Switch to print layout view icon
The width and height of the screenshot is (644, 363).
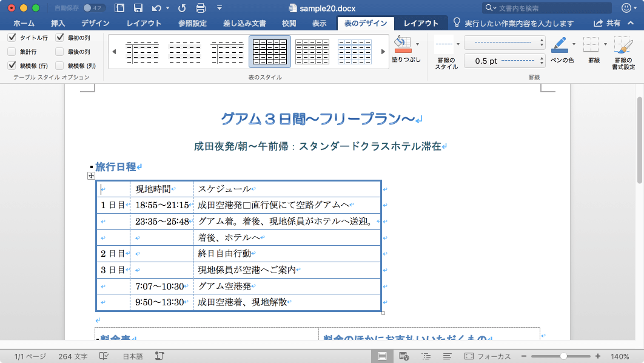tap(382, 356)
